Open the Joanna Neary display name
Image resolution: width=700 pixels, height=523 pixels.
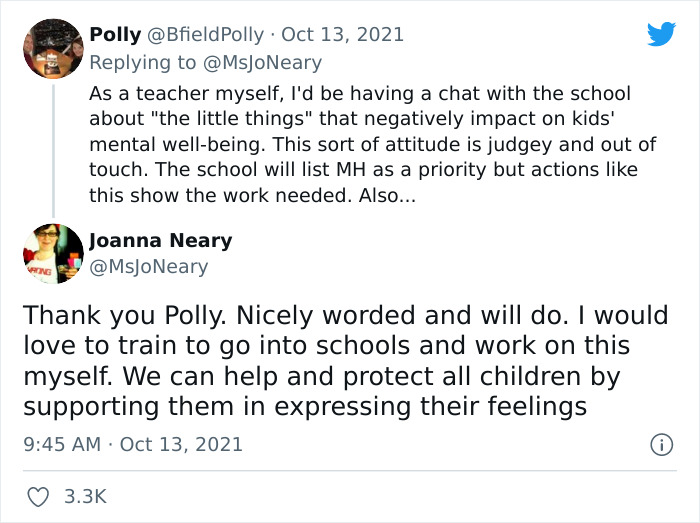coord(160,240)
